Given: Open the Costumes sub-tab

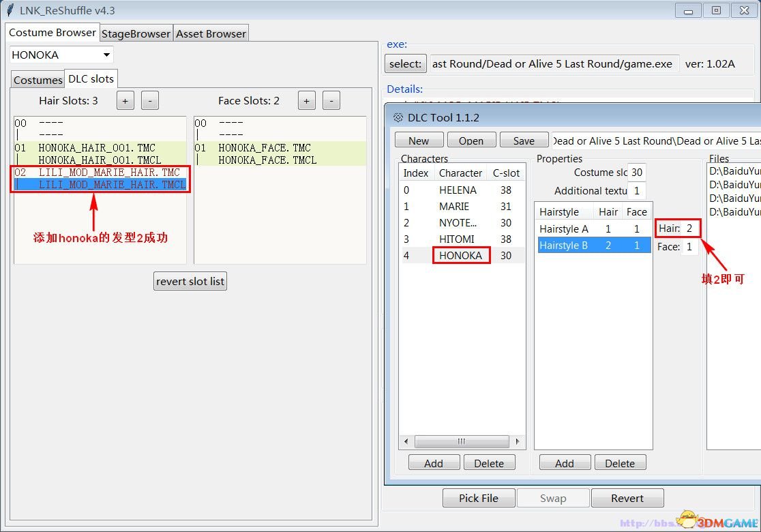Looking at the screenshot, I should (x=38, y=80).
